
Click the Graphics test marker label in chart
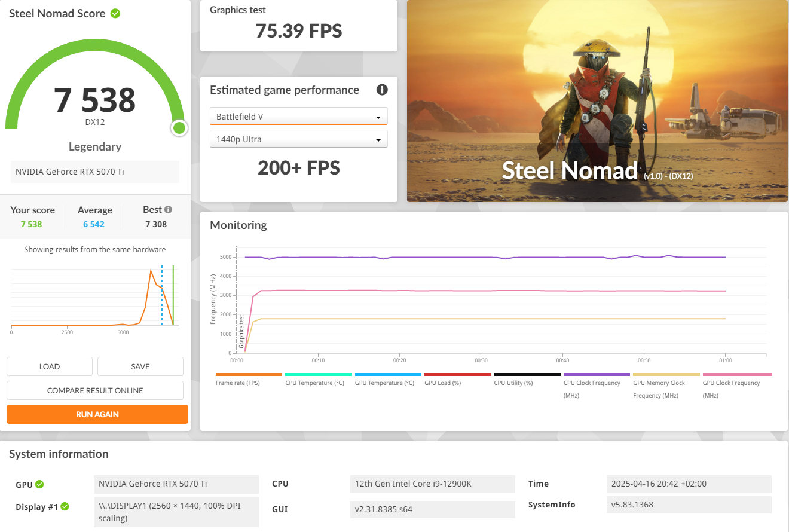[x=241, y=332]
